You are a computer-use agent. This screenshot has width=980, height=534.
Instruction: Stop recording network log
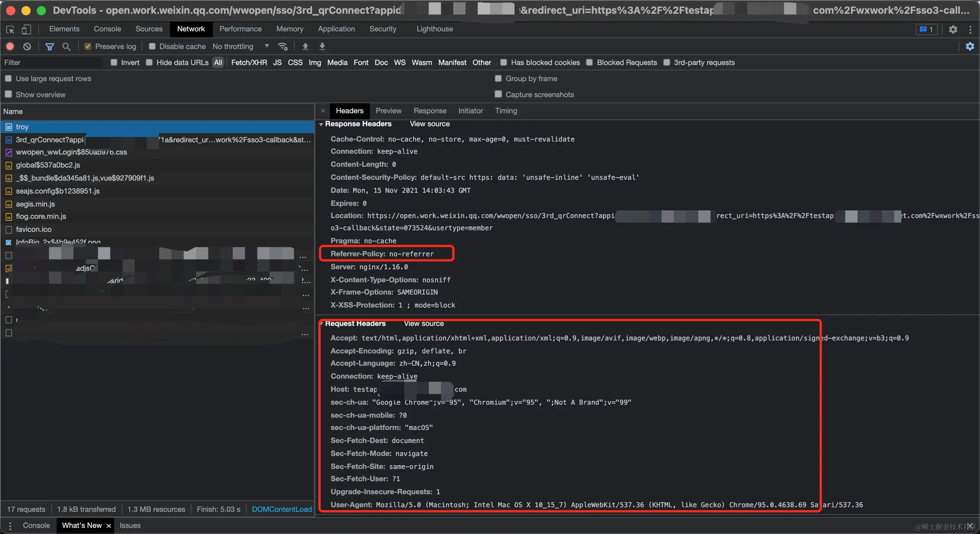pyautogui.click(x=10, y=46)
